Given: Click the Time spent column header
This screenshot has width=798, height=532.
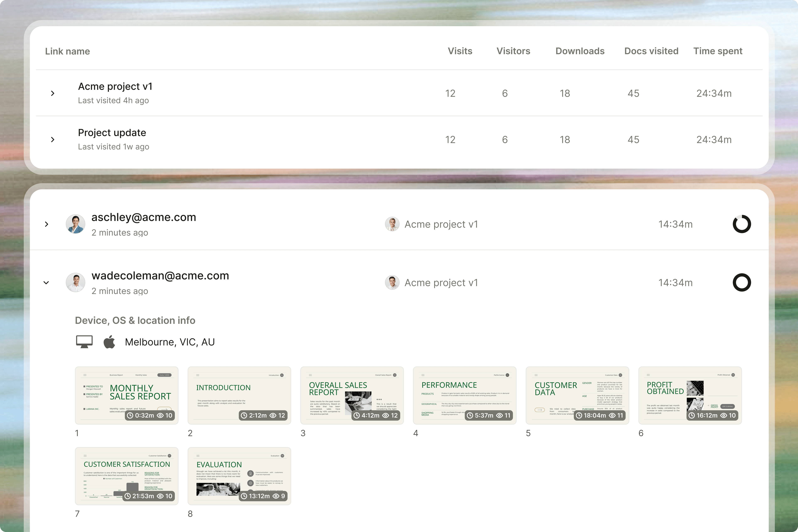Looking at the screenshot, I should (x=718, y=51).
